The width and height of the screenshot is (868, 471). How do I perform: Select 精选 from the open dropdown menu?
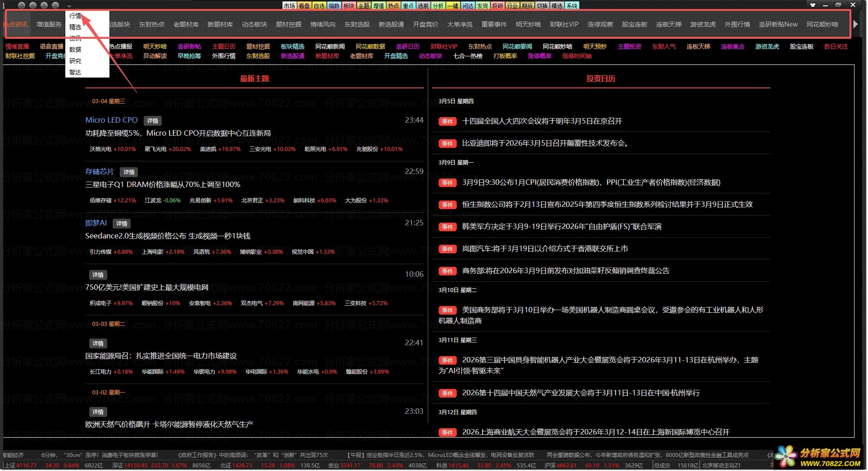[x=75, y=27]
